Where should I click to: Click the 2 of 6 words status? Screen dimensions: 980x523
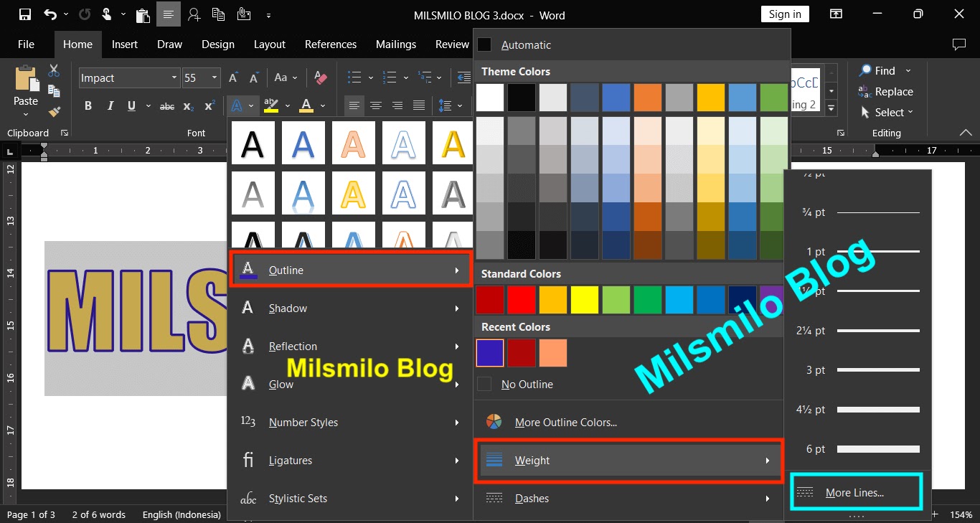point(98,514)
